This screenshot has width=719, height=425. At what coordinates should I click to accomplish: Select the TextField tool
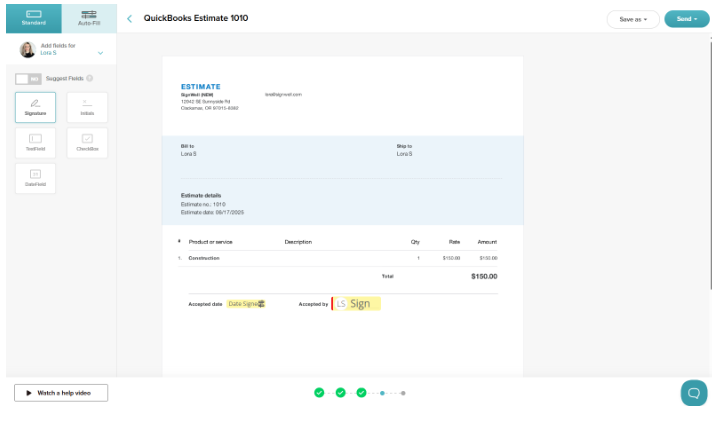[x=35, y=143]
